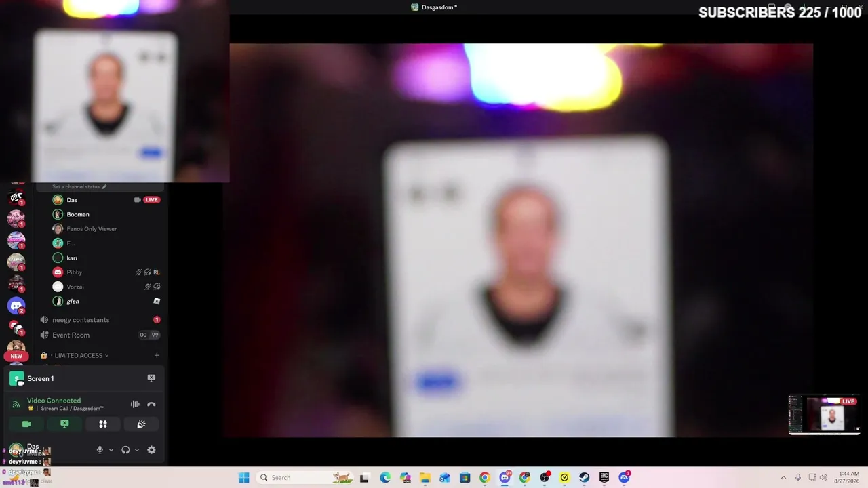Image resolution: width=868 pixels, height=488 pixels.
Task: Edit the channel status with pencil
Action: [104, 186]
